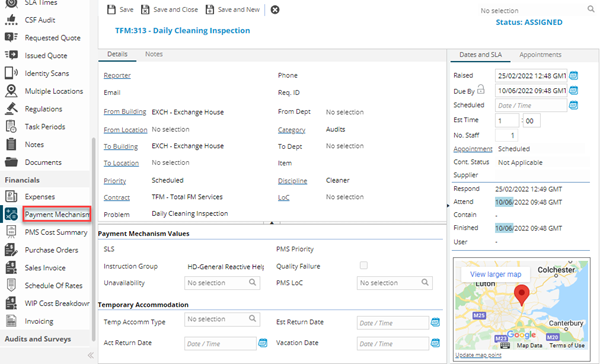Image resolution: width=600 pixels, height=364 pixels.
Task: Click the LoC link
Action: 284,198
